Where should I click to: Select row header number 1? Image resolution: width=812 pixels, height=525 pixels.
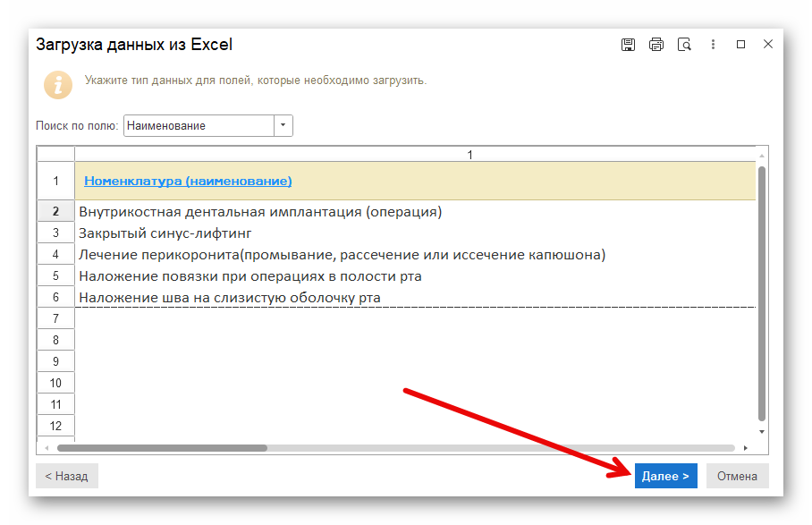coord(56,181)
